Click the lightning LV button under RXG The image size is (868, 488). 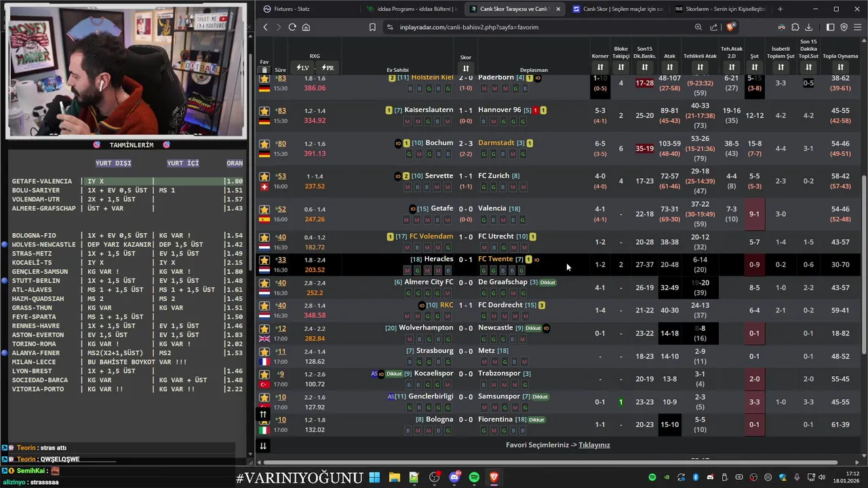pos(302,68)
